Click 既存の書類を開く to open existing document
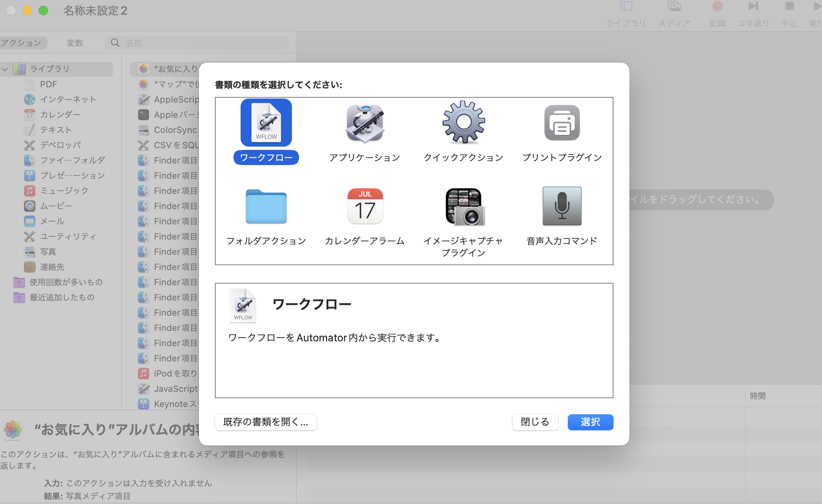 265,422
